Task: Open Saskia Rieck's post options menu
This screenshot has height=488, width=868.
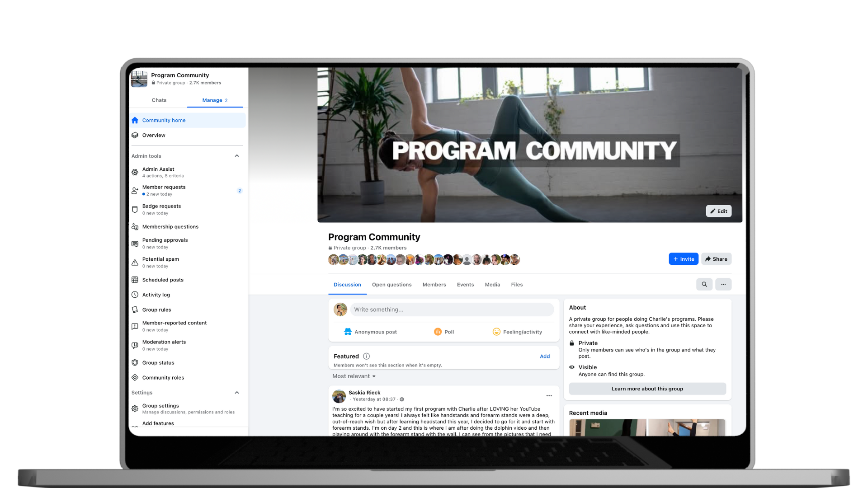Action: 549,396
